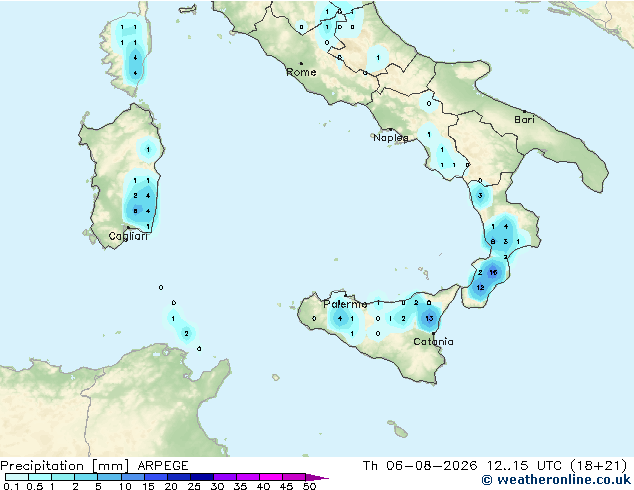Select the 25–30 mm legend color

[x=202, y=477]
